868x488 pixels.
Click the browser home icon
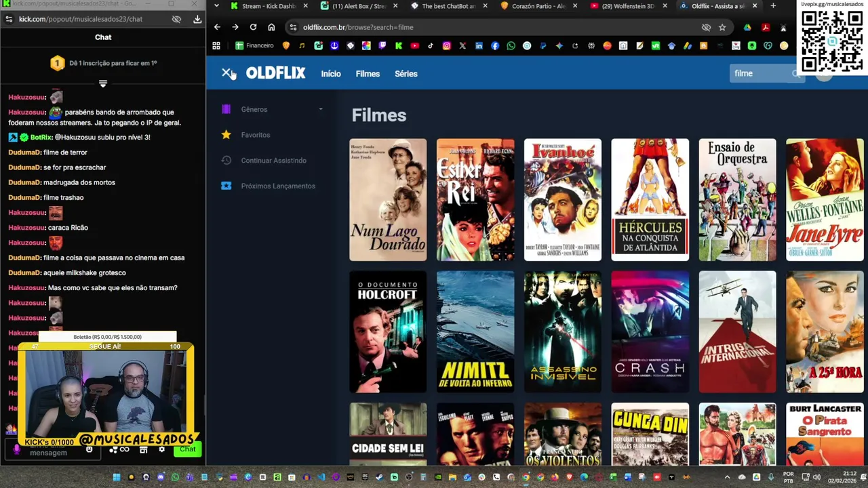(271, 27)
